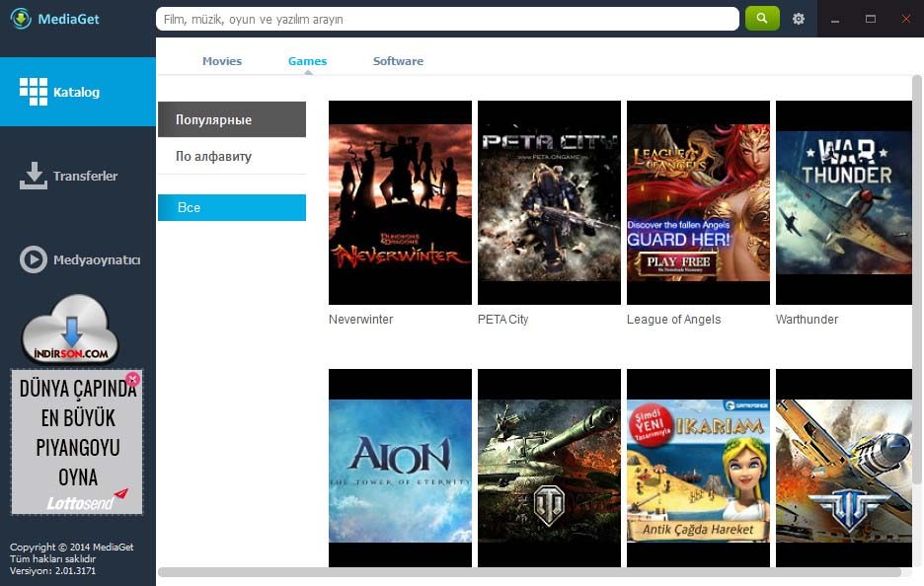Click the green search magnifier button
The height and width of the screenshot is (586, 924).
pyautogui.click(x=762, y=19)
